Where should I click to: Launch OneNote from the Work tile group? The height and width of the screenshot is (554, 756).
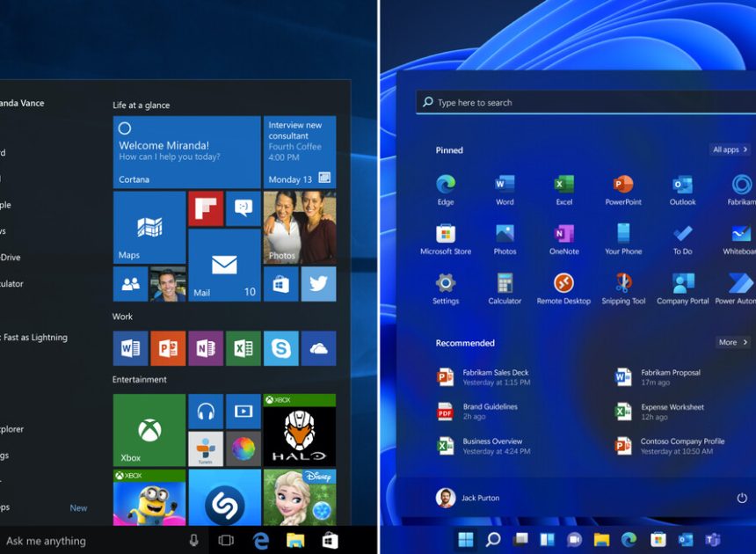[206, 348]
